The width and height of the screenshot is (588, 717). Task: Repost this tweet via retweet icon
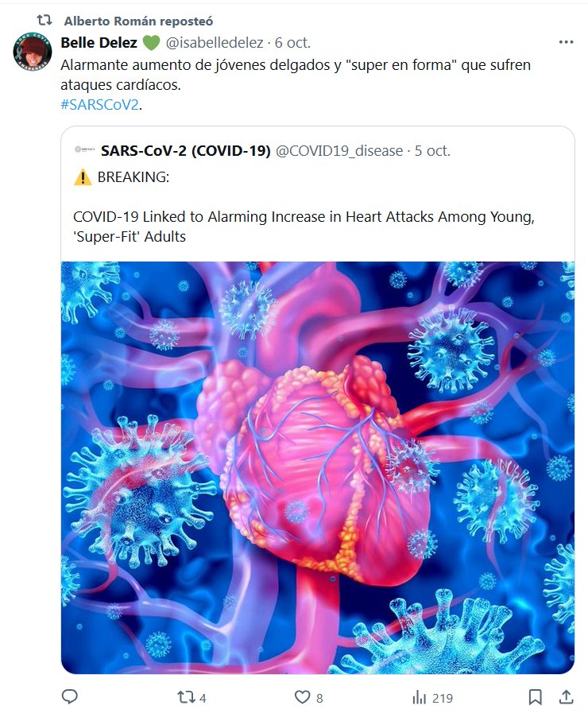click(x=185, y=697)
